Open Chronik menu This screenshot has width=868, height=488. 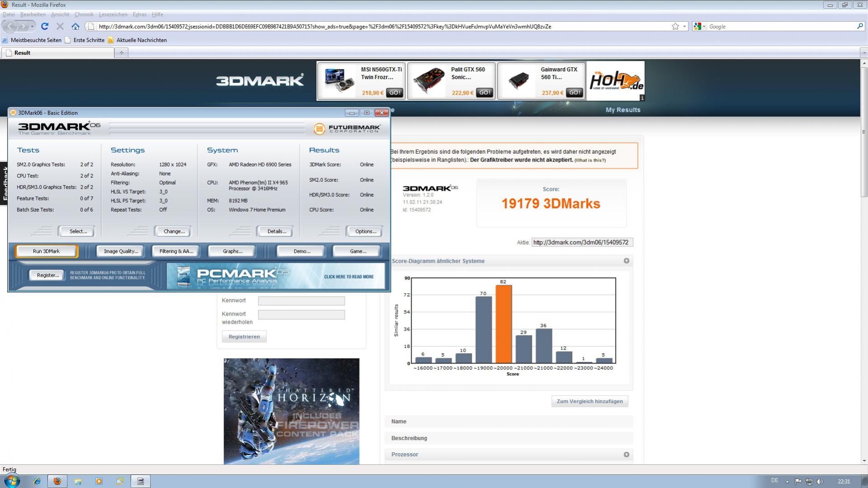pyautogui.click(x=84, y=14)
